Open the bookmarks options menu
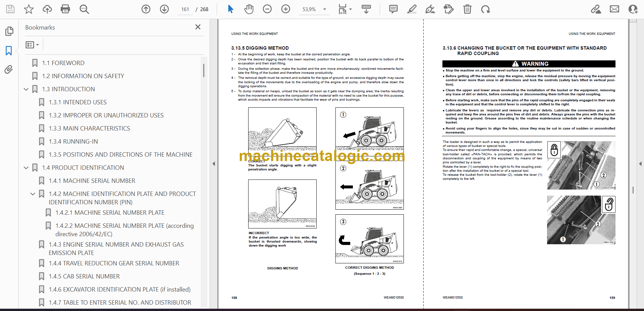This screenshot has height=311, width=644. pyautogui.click(x=32, y=45)
